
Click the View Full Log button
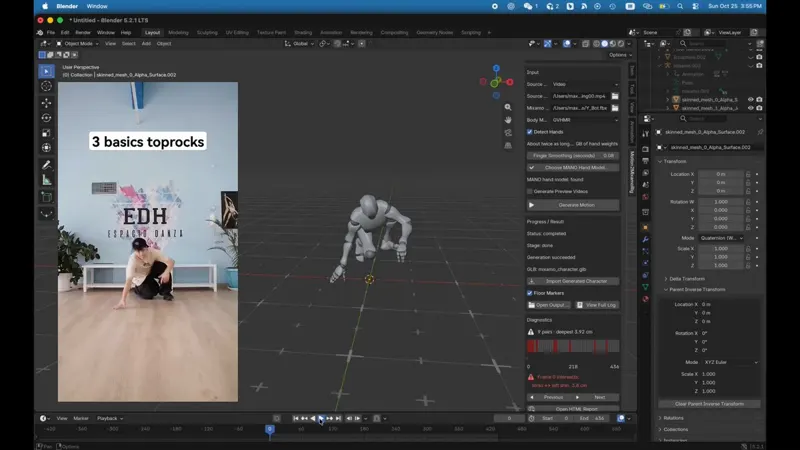point(596,305)
